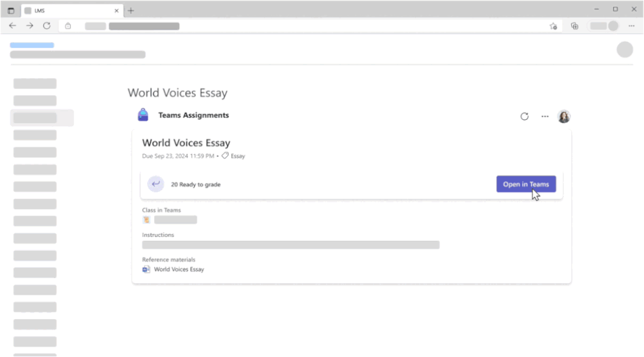Close the LMS browser tab

click(x=116, y=10)
